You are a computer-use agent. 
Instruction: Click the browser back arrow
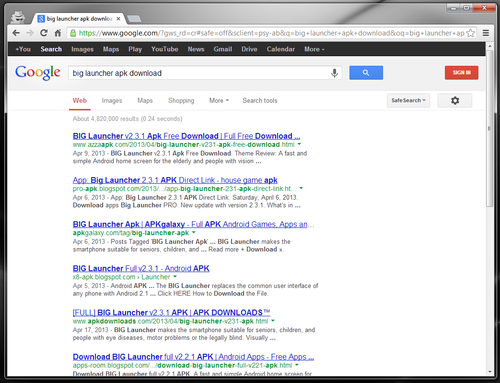16,33
